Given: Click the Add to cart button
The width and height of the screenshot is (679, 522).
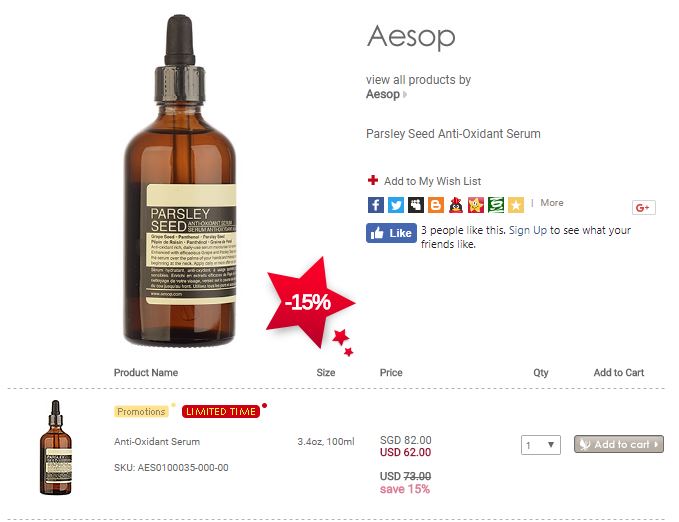Looking at the screenshot, I should 618,444.
